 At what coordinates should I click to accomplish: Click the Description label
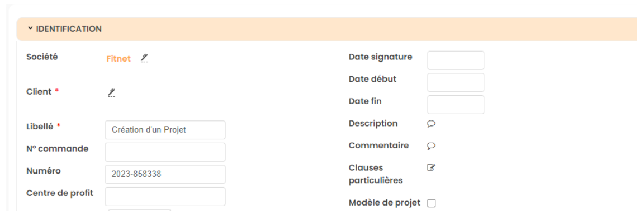click(x=373, y=123)
